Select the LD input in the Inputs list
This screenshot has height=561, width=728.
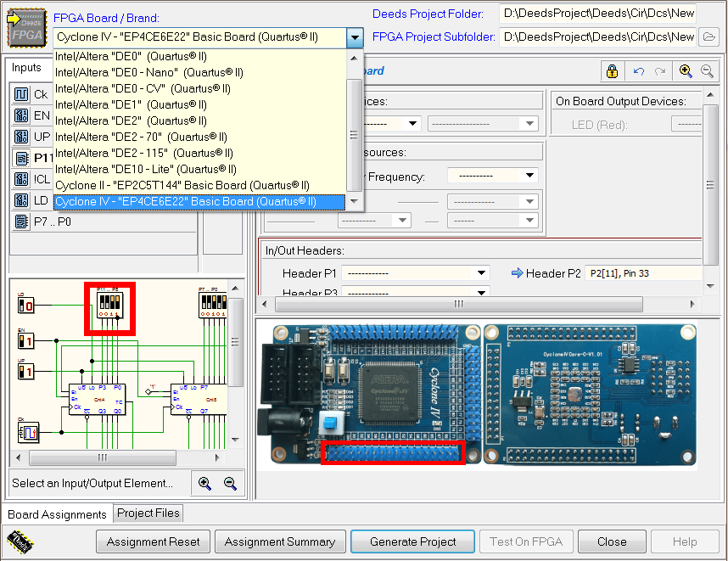tap(31, 200)
